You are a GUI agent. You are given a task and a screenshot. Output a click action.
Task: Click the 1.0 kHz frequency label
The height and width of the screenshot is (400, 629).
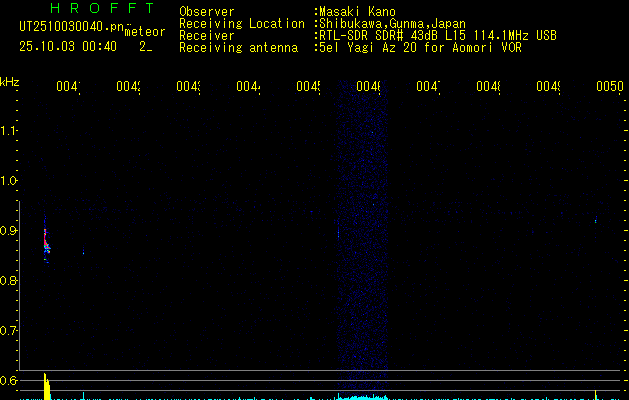8,181
